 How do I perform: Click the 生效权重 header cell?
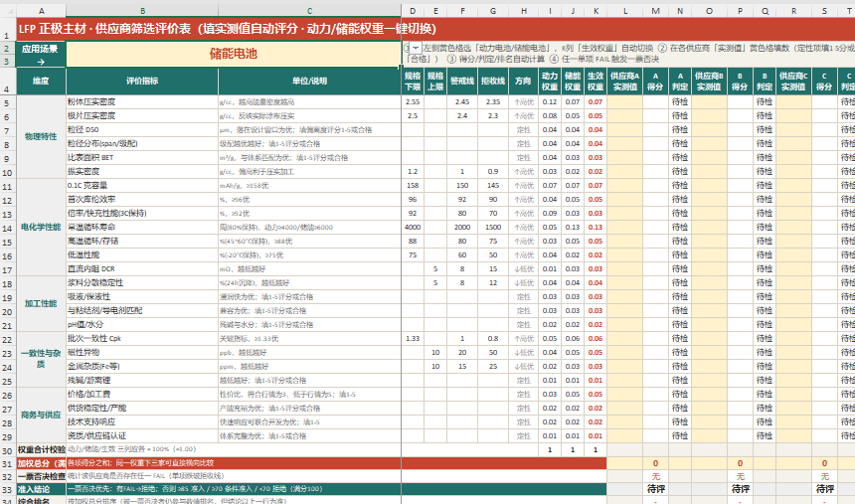click(x=596, y=82)
